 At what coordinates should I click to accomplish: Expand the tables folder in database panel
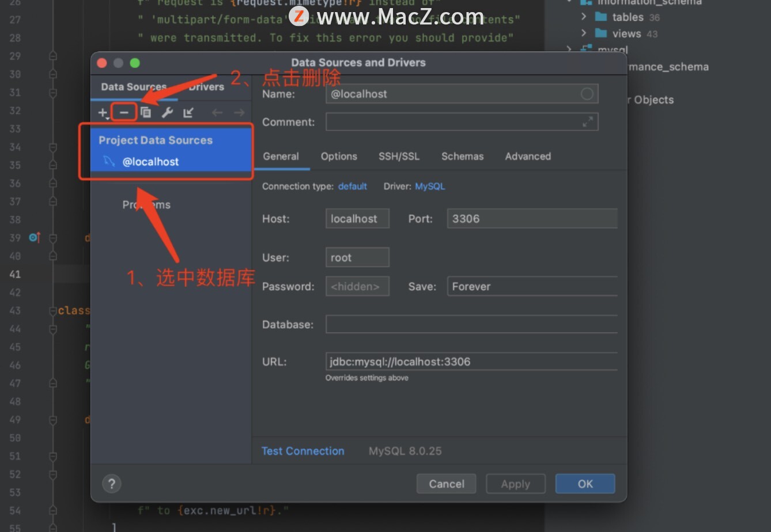click(x=584, y=17)
